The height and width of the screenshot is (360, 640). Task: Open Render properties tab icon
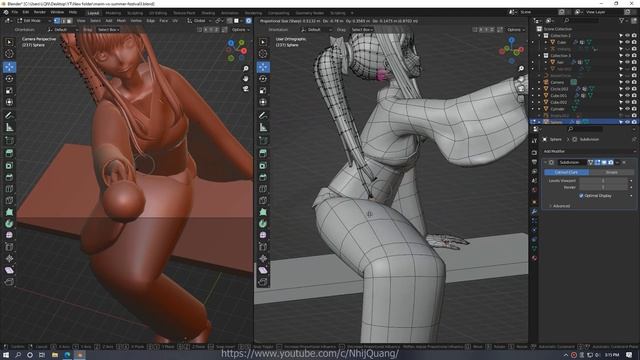tap(534, 152)
